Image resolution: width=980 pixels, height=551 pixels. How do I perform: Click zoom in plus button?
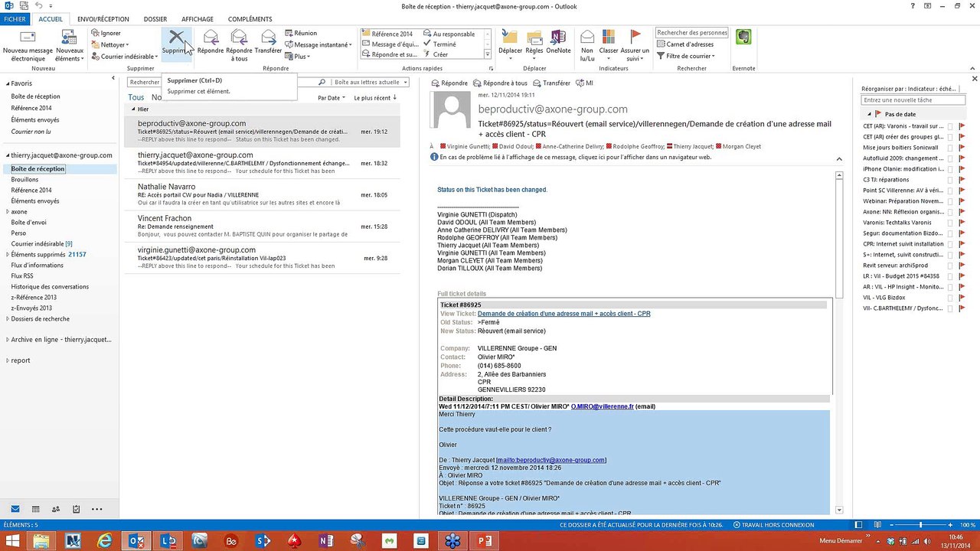pos(951,525)
